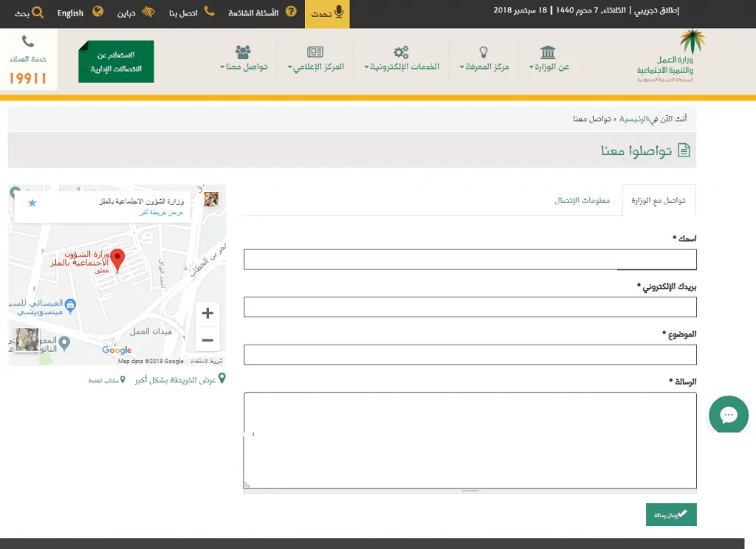The height and width of the screenshot is (549, 756).
Task: Click the pin icon next to عرض الخريطة بشكل أكبر
Action: [x=221, y=379]
